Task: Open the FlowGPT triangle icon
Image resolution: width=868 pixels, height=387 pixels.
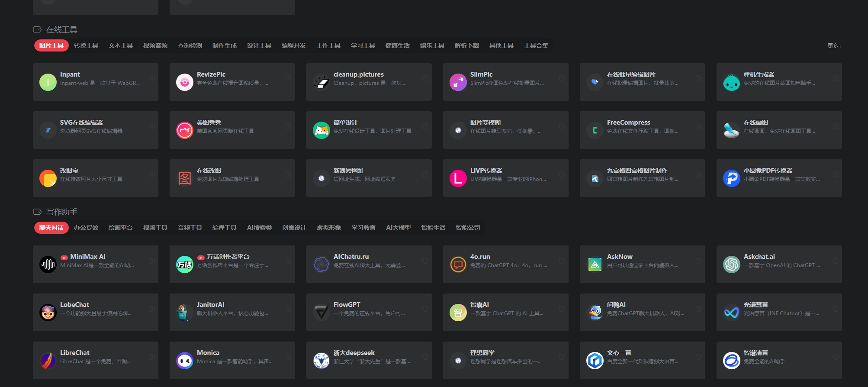Action: tap(321, 313)
